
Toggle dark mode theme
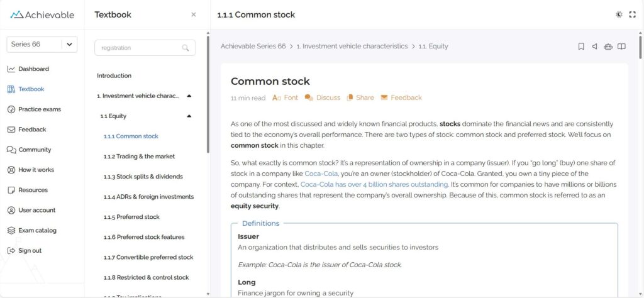tap(619, 14)
